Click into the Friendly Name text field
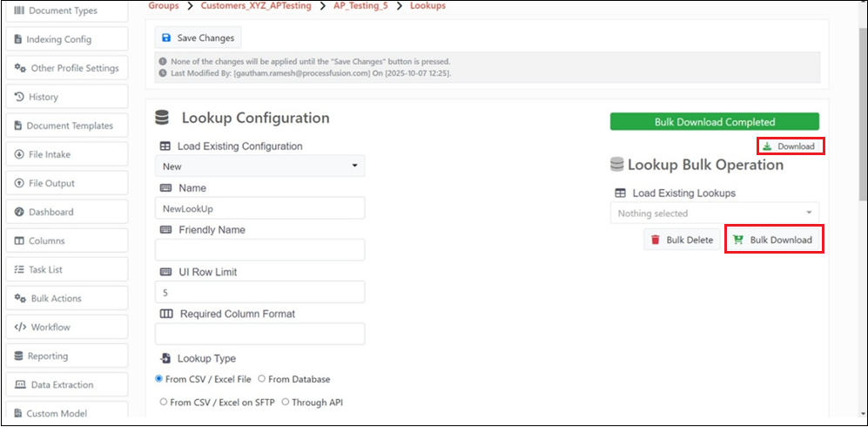This screenshot has height=427, width=868. [x=259, y=250]
